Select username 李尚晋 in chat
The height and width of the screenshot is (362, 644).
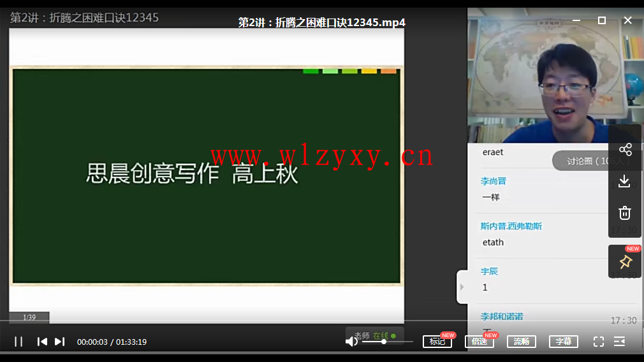494,181
